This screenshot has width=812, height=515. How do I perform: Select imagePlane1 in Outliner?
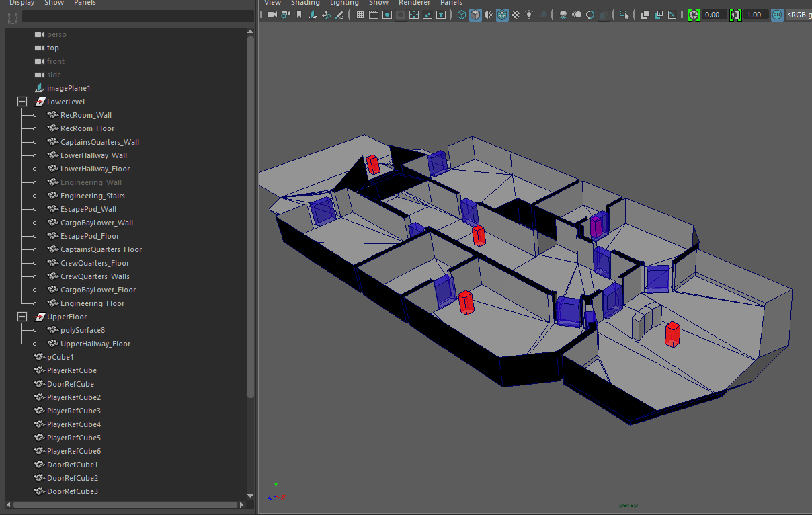[x=69, y=88]
